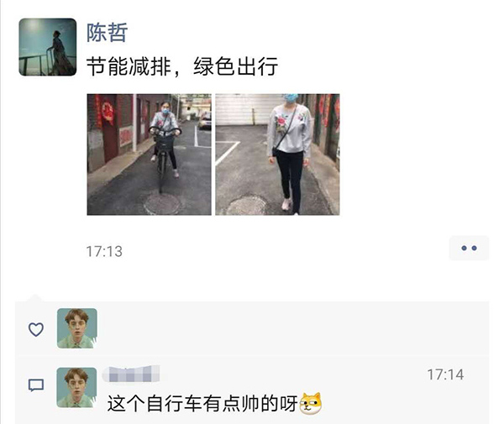Click the 17:14 comment timestamp

tap(445, 374)
